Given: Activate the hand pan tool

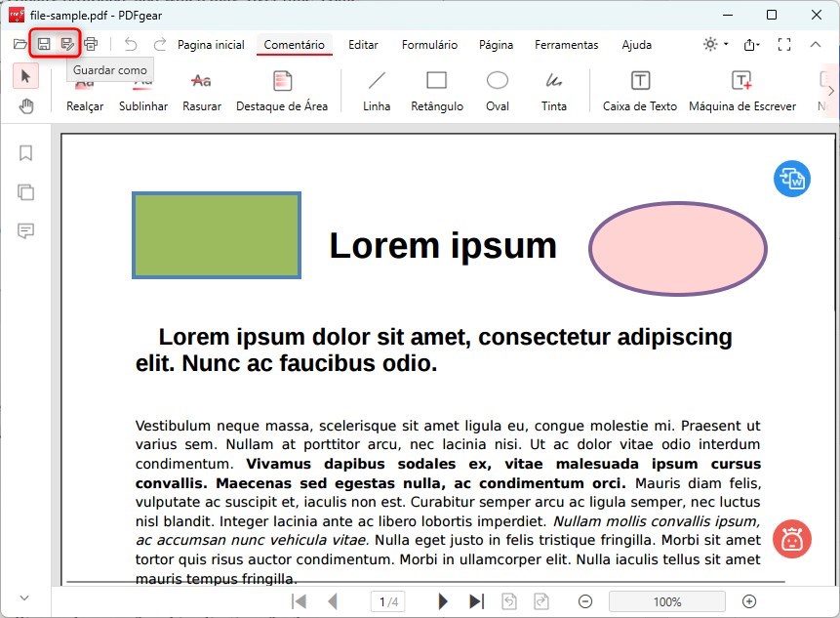Looking at the screenshot, I should point(25,106).
